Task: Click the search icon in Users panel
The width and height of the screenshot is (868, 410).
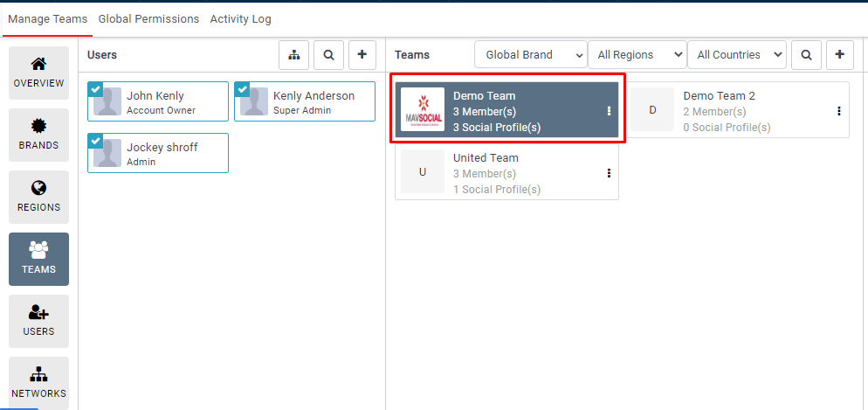Action: point(328,54)
